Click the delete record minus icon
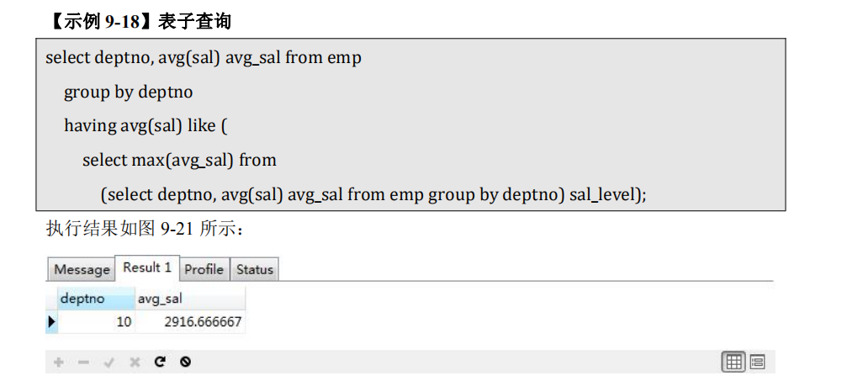868x381 pixels. pyautogui.click(x=83, y=362)
